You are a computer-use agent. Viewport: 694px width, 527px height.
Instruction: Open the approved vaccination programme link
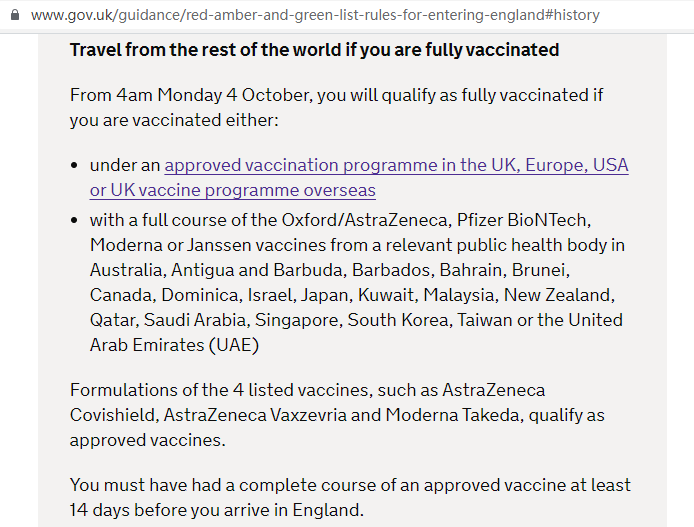(x=359, y=177)
